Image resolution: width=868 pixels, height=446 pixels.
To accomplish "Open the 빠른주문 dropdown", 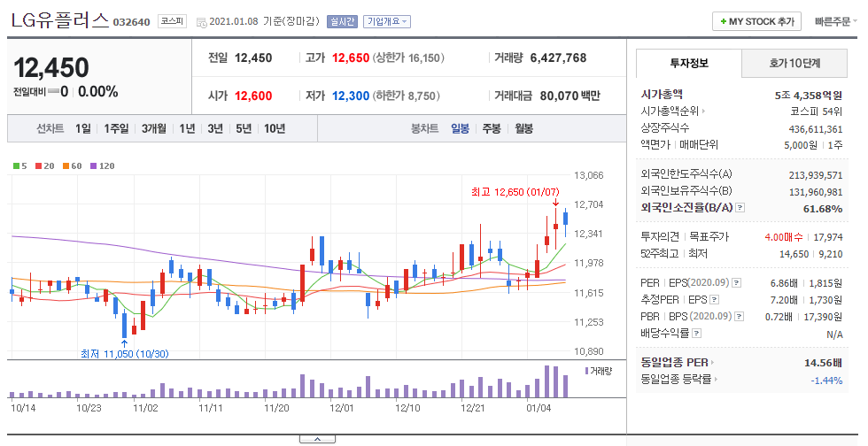I will pyautogui.click(x=834, y=21).
